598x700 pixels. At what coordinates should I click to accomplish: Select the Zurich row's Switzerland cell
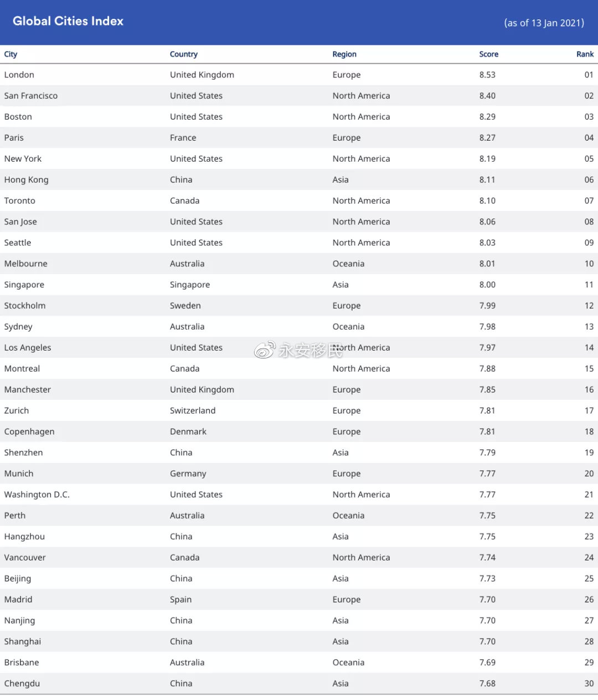pyautogui.click(x=193, y=411)
